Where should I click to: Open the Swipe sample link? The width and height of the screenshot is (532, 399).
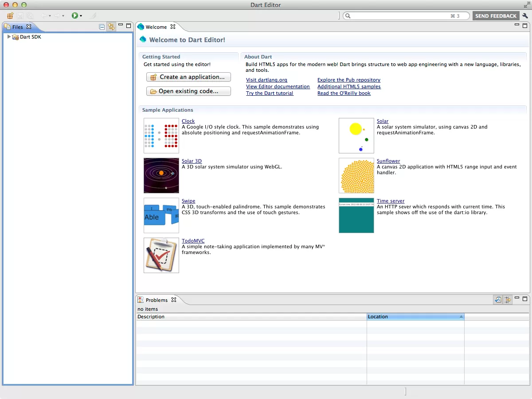tap(188, 201)
